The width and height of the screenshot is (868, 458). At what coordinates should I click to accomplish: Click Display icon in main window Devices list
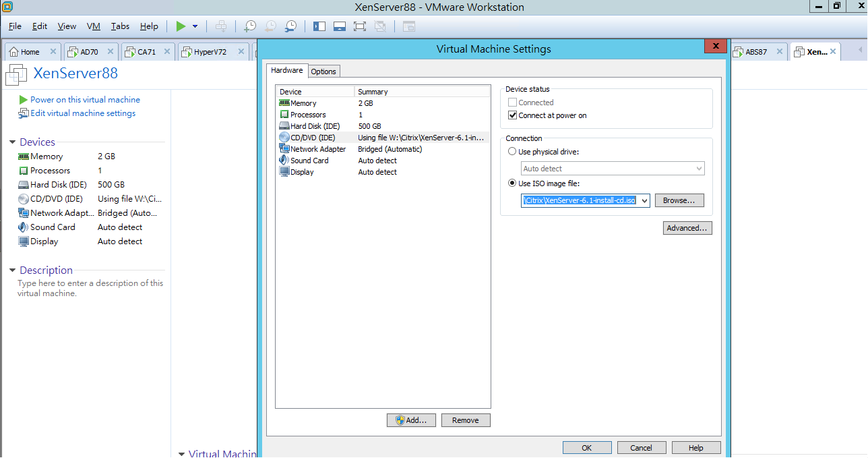pyautogui.click(x=24, y=241)
